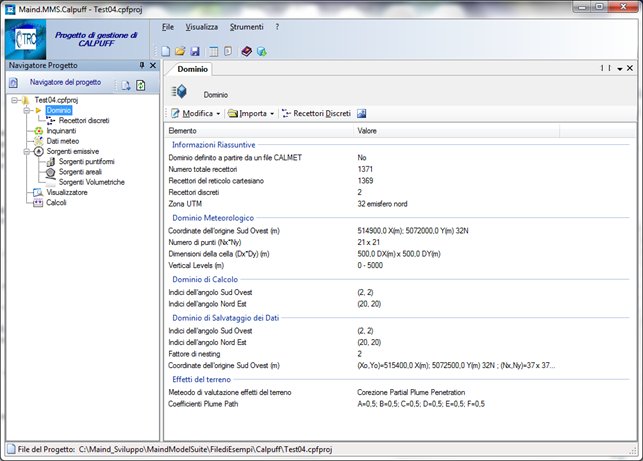Click the Visualizzatore tree icon
The image size is (643, 461).
[38, 192]
